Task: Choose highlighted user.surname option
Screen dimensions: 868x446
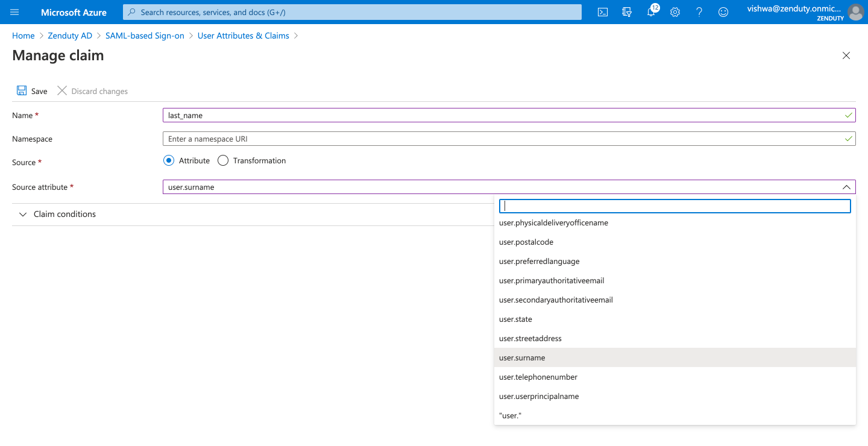Action: [x=675, y=357]
